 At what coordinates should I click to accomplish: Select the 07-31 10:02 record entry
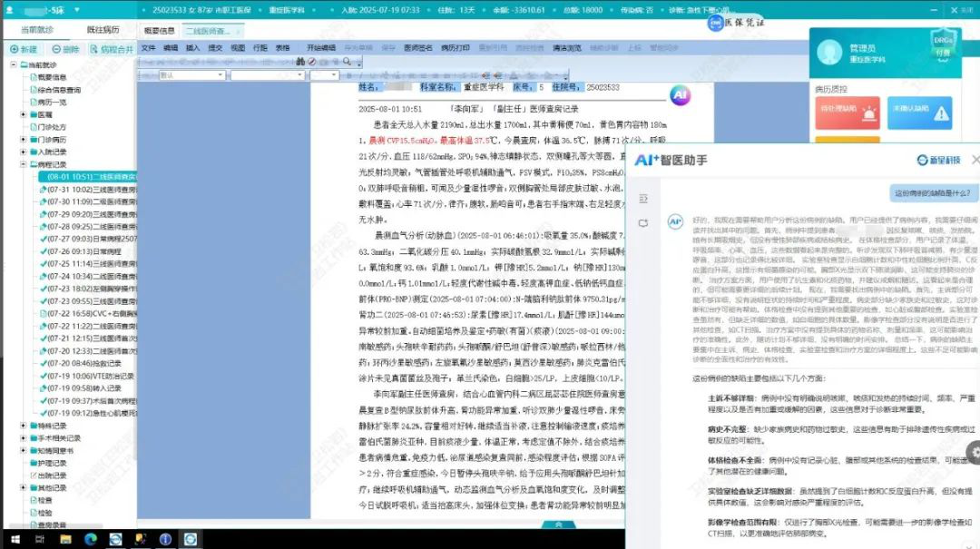87,189
